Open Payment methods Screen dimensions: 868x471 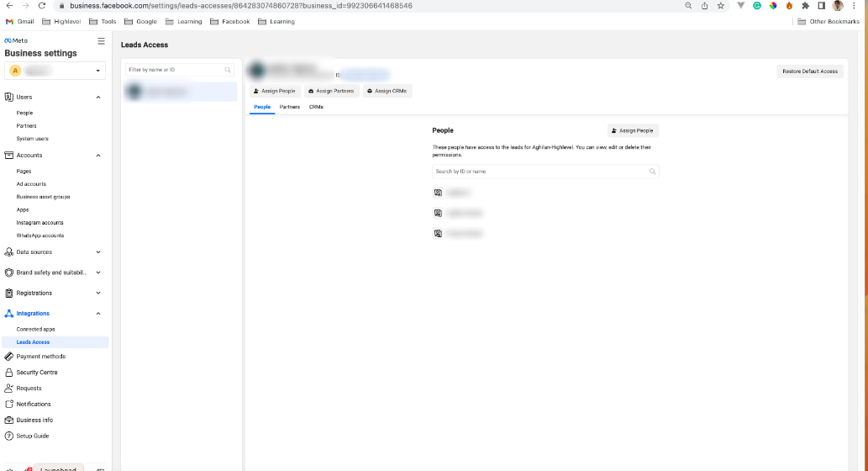point(40,357)
